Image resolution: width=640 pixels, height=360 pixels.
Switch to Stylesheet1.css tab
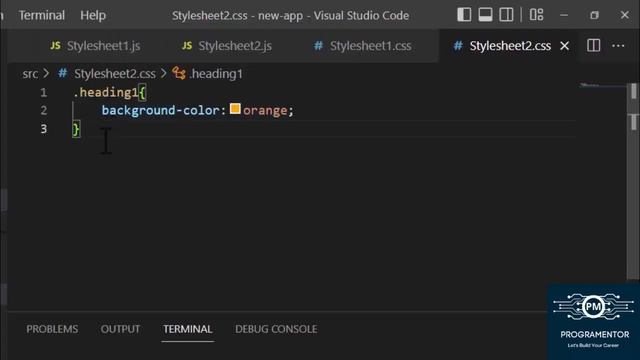(362, 46)
